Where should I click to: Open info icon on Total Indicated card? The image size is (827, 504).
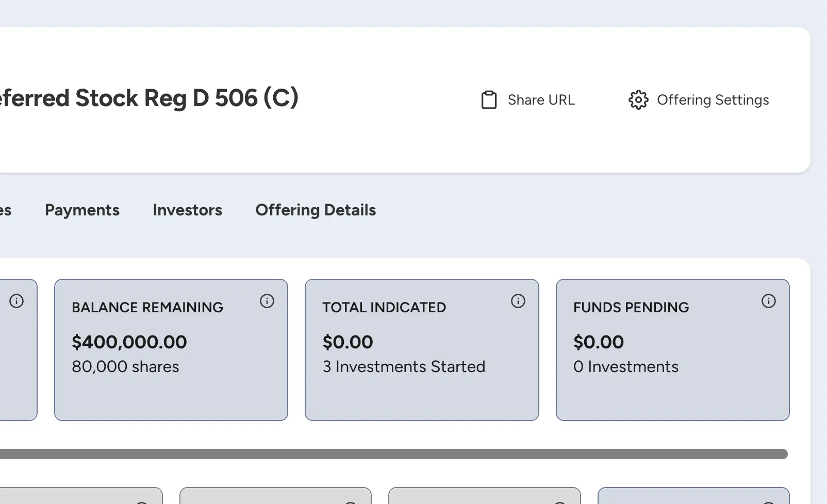[x=518, y=301]
